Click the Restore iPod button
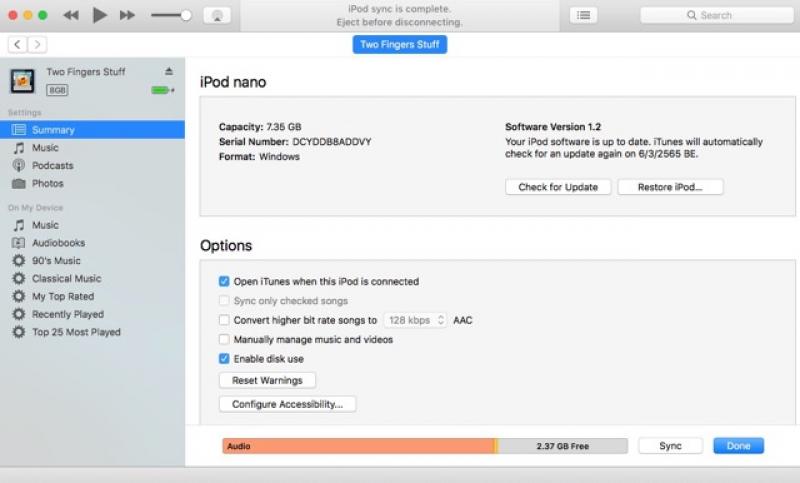The width and height of the screenshot is (800, 483). pyautogui.click(x=670, y=187)
